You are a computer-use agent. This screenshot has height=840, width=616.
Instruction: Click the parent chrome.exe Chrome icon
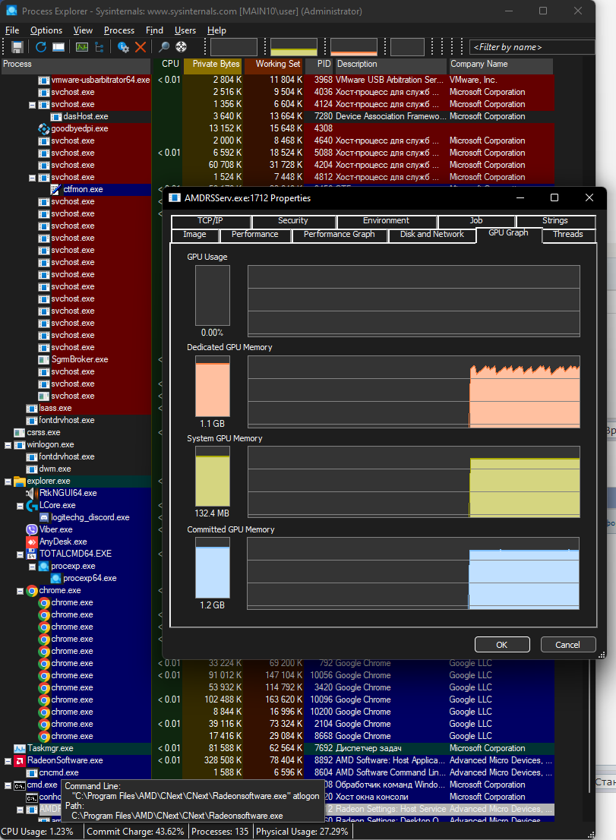[32, 590]
